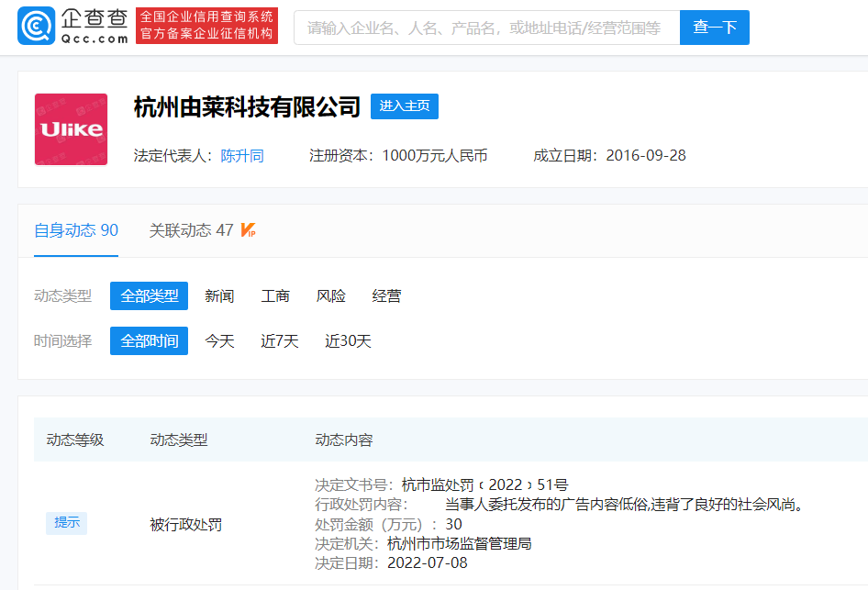Viewport: 868px width, 590px height.
Task: Click the 进入主页 button
Action: [404, 106]
